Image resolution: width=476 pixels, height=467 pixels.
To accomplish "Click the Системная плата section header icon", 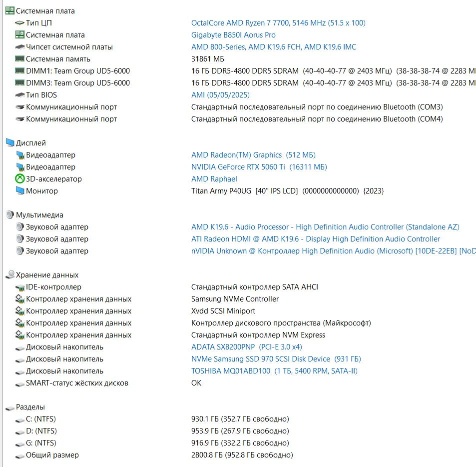I will 9,10.
